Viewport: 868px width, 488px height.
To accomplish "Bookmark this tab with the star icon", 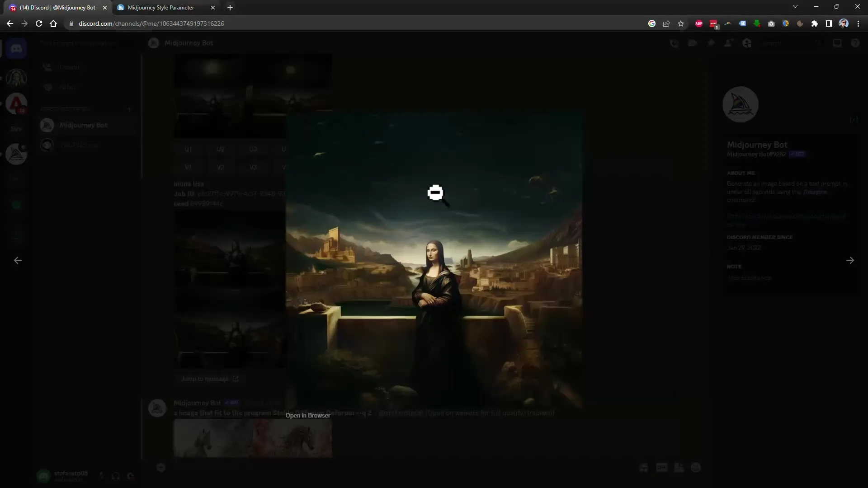I will click(x=681, y=23).
